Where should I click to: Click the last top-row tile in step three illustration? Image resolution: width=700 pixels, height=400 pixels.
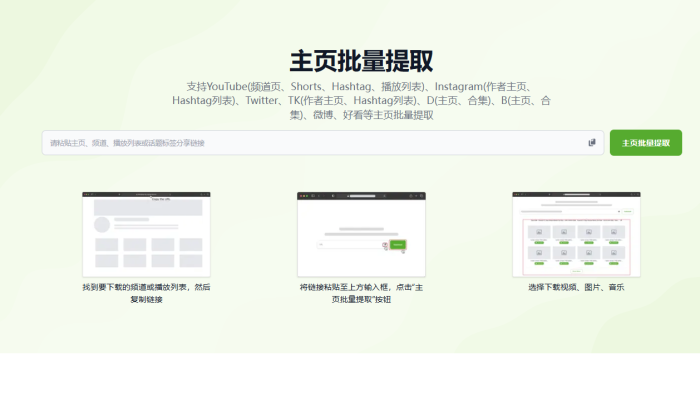pos(613,233)
